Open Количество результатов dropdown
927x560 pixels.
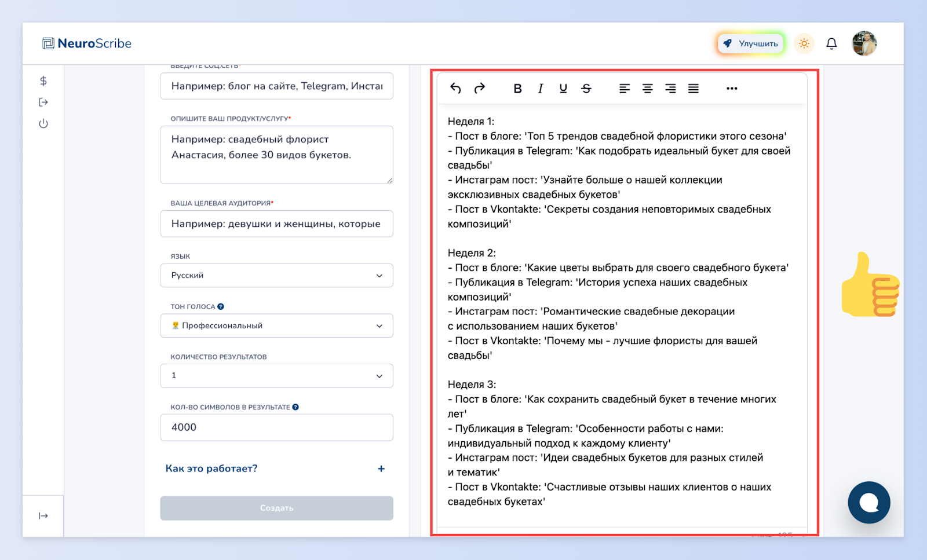(276, 376)
